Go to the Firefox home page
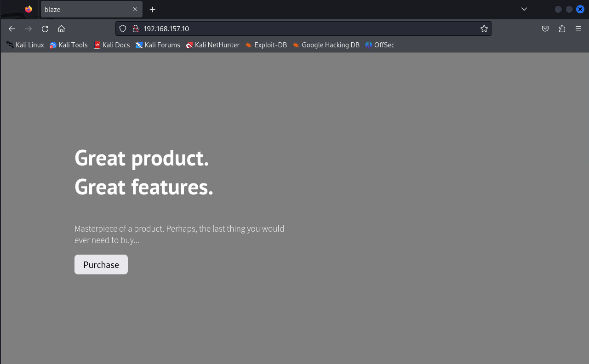 click(62, 28)
